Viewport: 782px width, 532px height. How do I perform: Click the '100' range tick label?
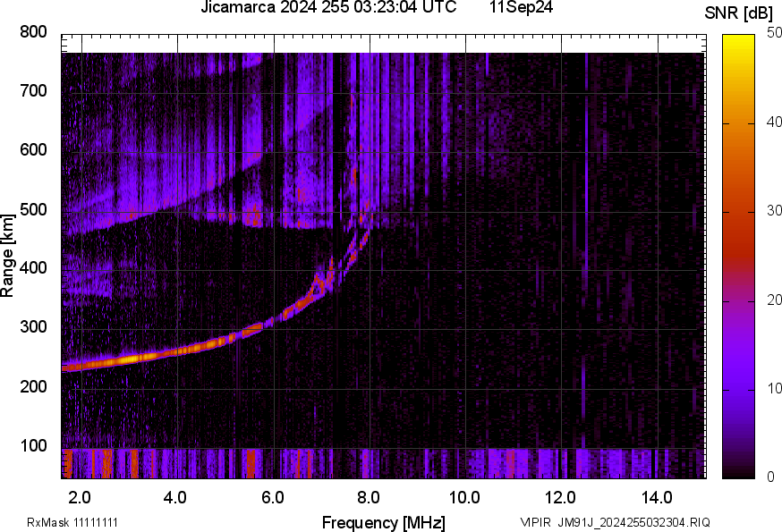tap(33, 446)
